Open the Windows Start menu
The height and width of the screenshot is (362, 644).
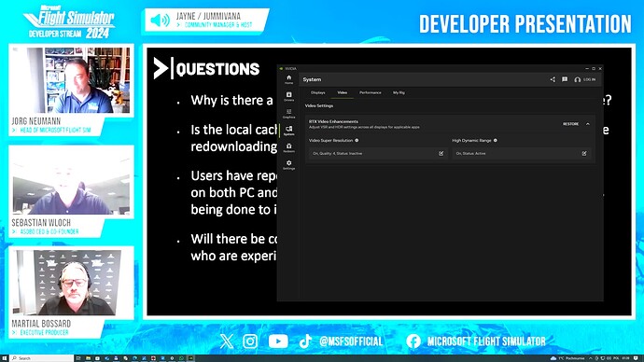click(5, 358)
